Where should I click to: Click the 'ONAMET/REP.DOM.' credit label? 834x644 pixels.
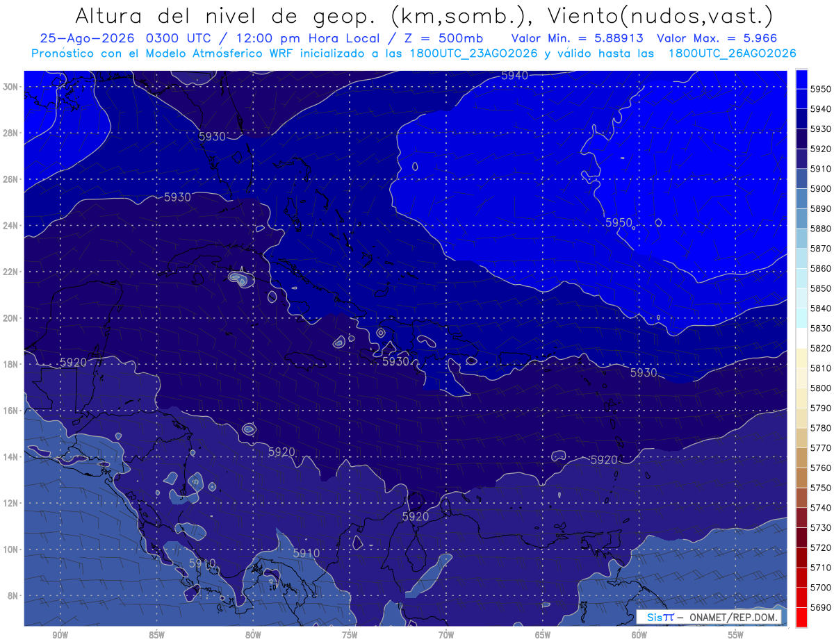click(733, 617)
